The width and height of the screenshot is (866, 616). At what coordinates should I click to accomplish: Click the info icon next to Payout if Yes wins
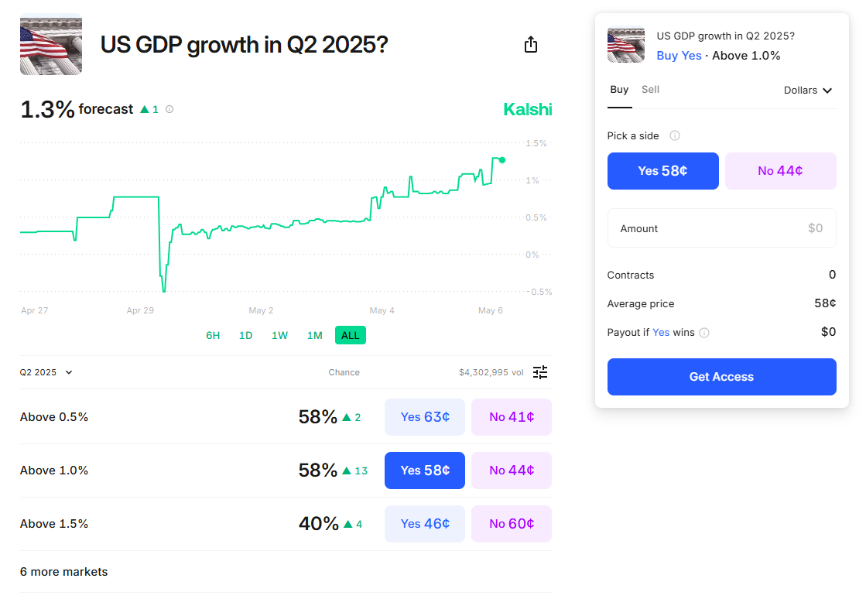point(704,333)
